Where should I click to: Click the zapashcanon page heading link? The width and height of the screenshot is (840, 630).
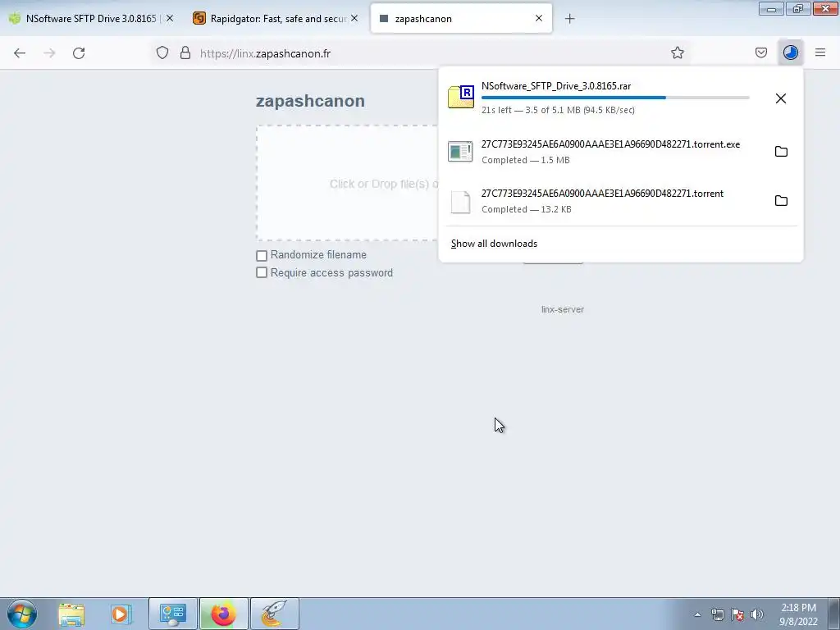tap(310, 101)
